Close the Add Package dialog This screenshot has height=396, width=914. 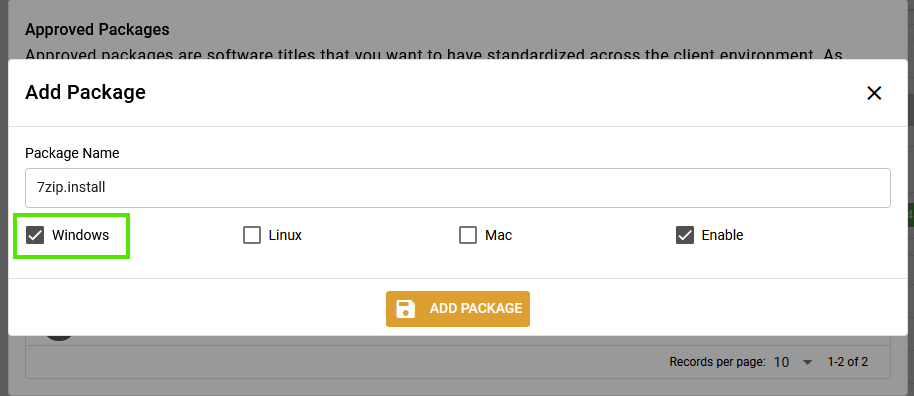[874, 93]
